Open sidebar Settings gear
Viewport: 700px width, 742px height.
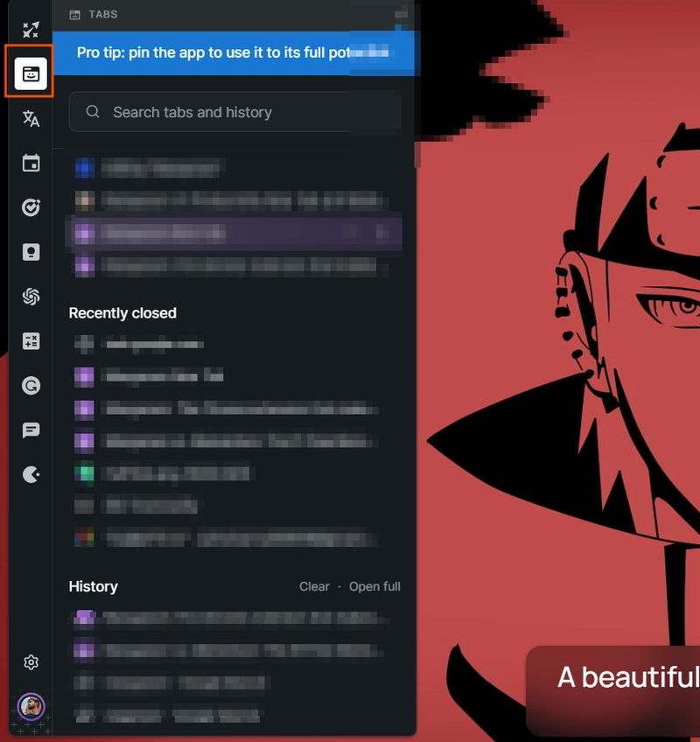(31, 662)
